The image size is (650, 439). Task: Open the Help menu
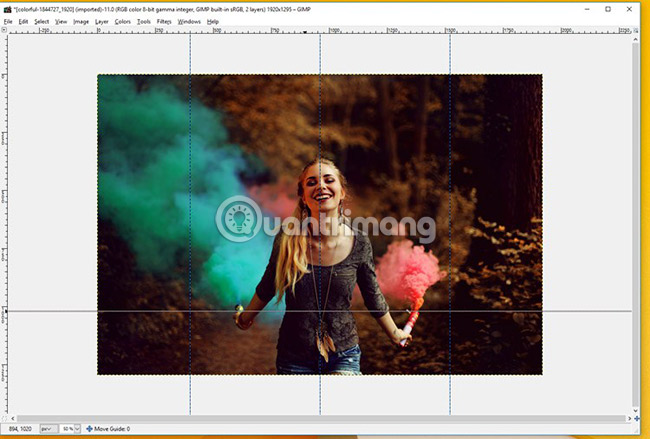pyautogui.click(x=212, y=21)
